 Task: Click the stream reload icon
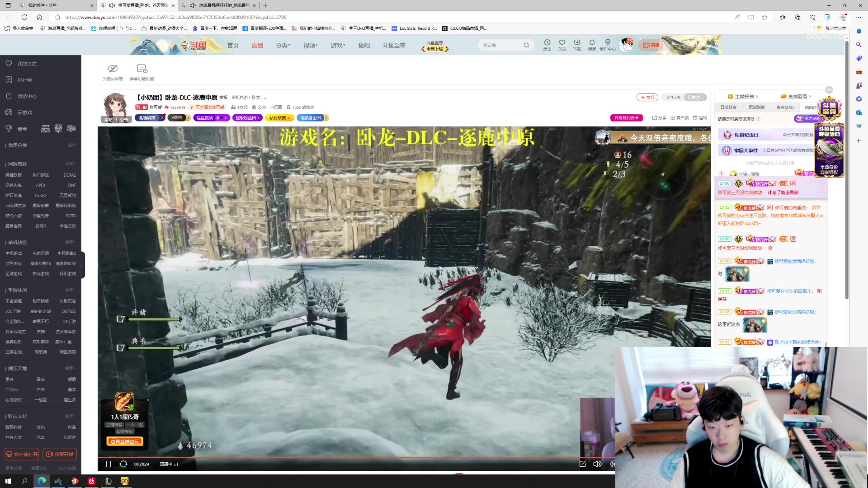pyautogui.click(x=123, y=464)
